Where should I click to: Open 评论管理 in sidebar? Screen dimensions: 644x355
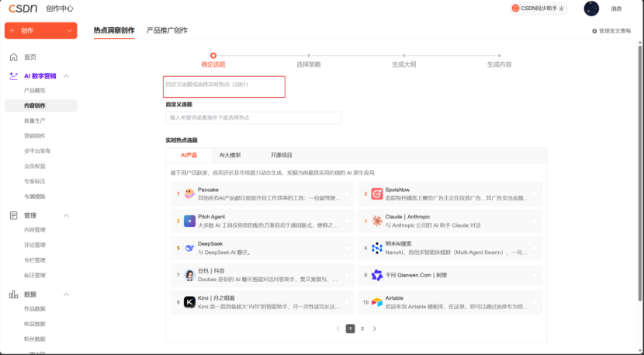point(34,245)
